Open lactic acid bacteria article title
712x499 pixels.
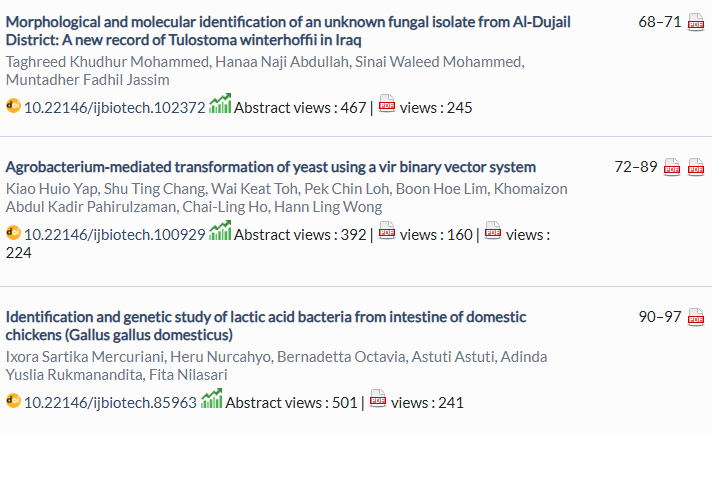click(266, 326)
